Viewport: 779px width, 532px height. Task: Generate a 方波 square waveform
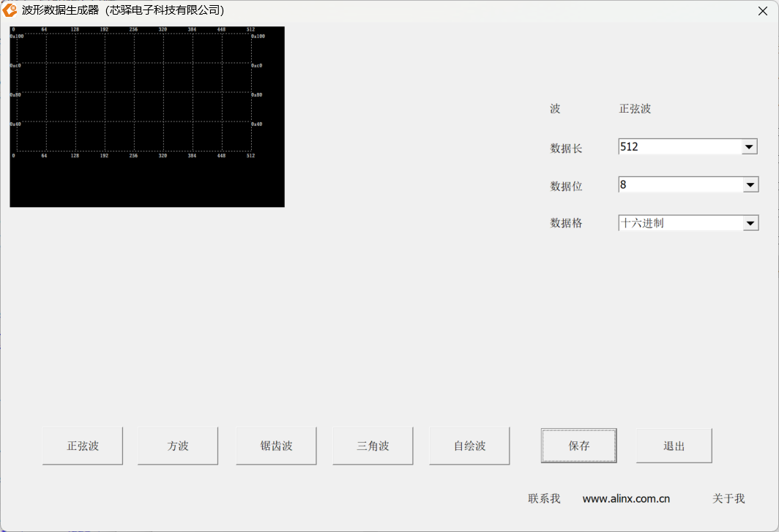coord(178,446)
